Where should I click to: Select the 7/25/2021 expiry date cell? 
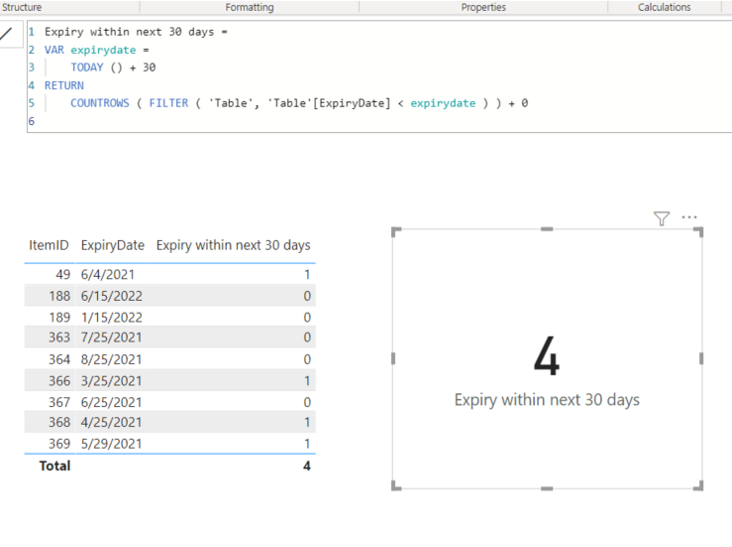(111, 337)
